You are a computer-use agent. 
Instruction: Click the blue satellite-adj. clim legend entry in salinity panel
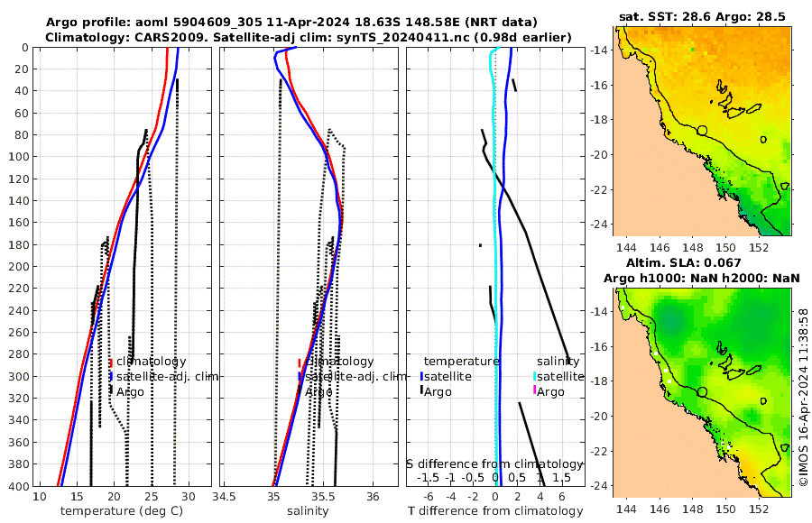coord(352,376)
